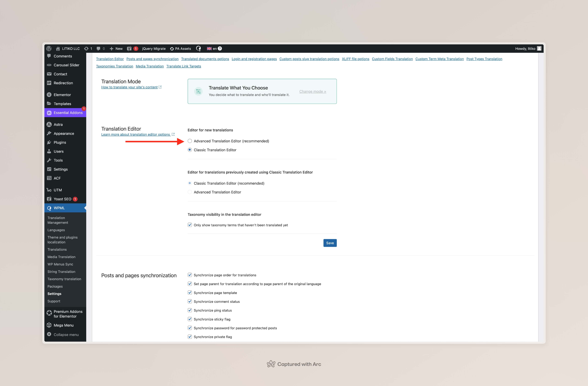588x386 pixels.
Task: Click the Plugins plug icon
Action: [x=49, y=142]
